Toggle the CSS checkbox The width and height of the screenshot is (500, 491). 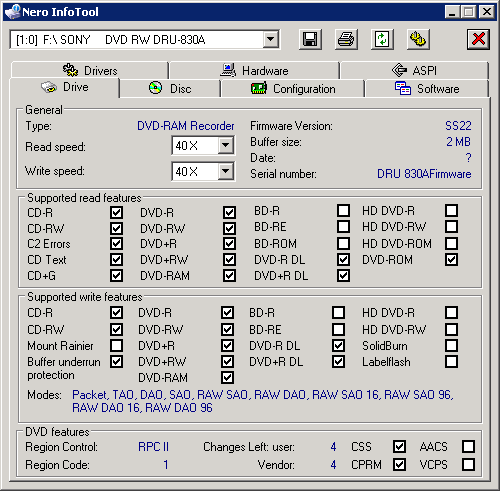tap(399, 446)
